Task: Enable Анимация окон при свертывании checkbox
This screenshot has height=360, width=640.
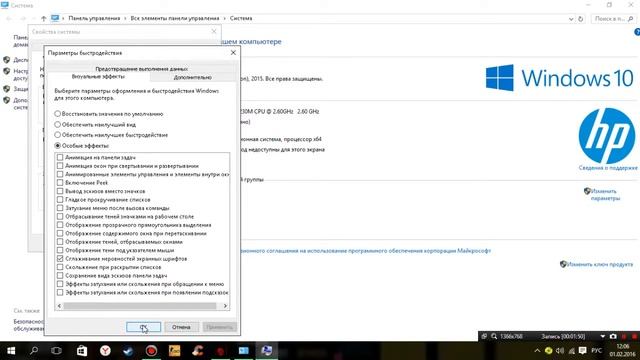Action: click(x=60, y=166)
